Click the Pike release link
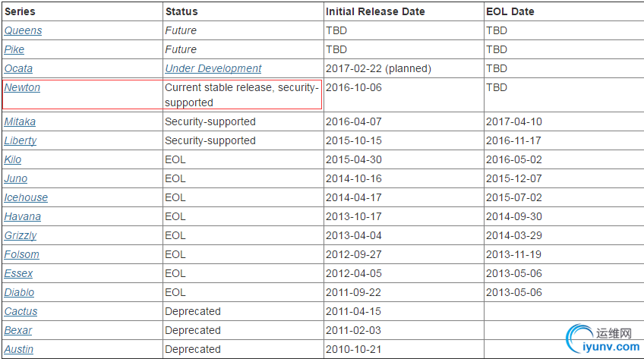The image size is (644, 359). coord(14,49)
